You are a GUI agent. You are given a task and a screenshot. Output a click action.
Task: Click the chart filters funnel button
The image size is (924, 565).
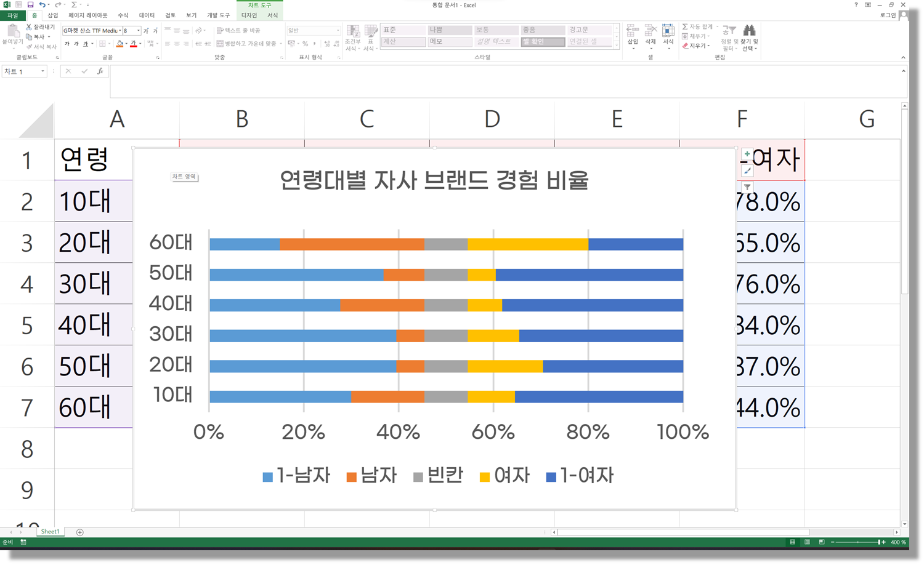tap(747, 186)
